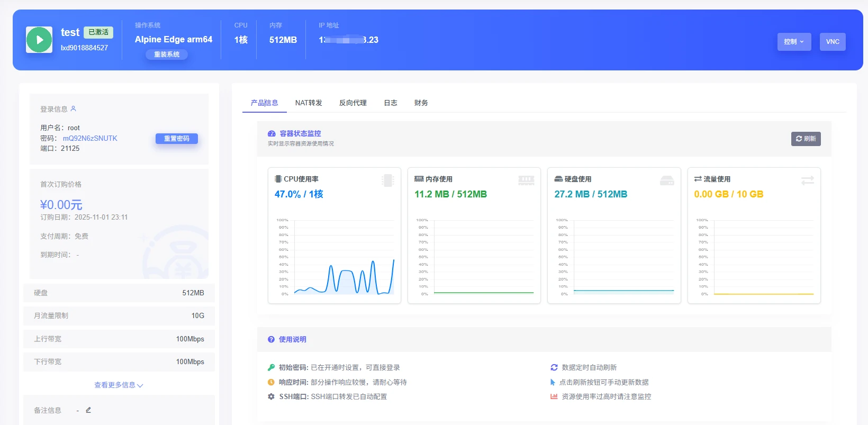Click the faded drive icon in 硬盘使用 card
This screenshot has height=425, width=868.
click(667, 180)
